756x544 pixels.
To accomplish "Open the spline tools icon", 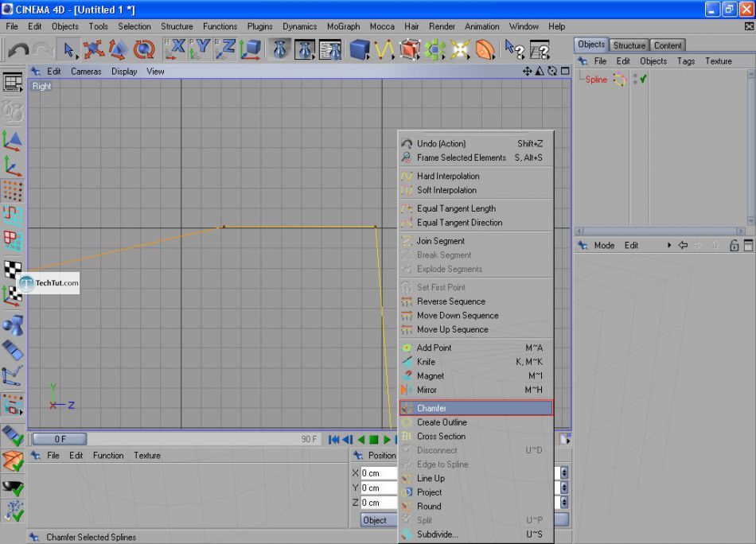I will [384, 49].
